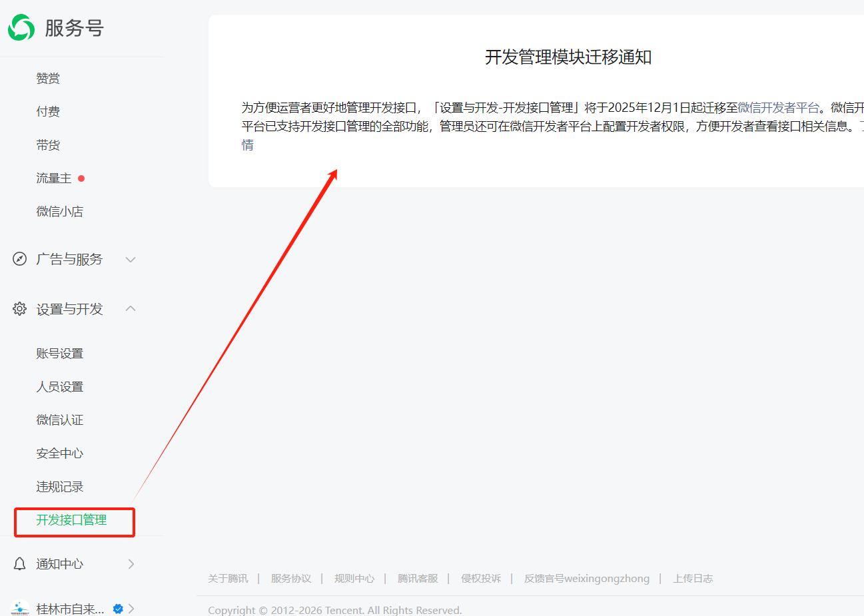Click the 微信开发者平台 hyperlink in notice

(778, 108)
